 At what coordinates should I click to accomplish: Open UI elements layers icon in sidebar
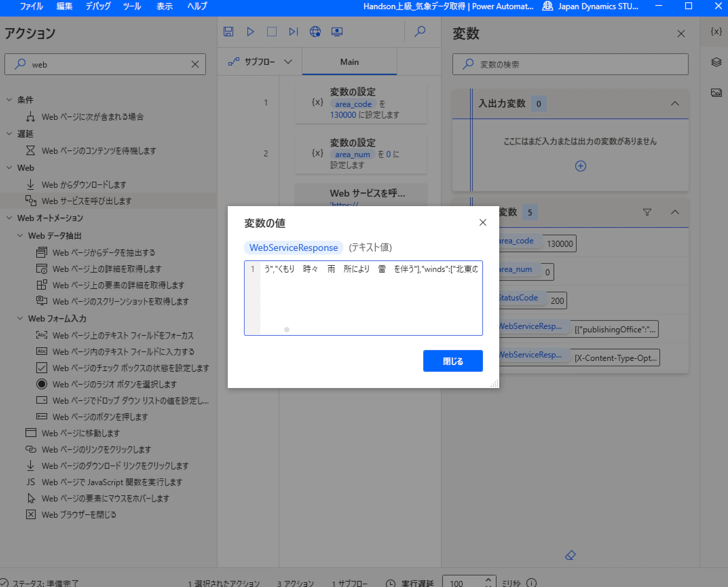tap(716, 62)
